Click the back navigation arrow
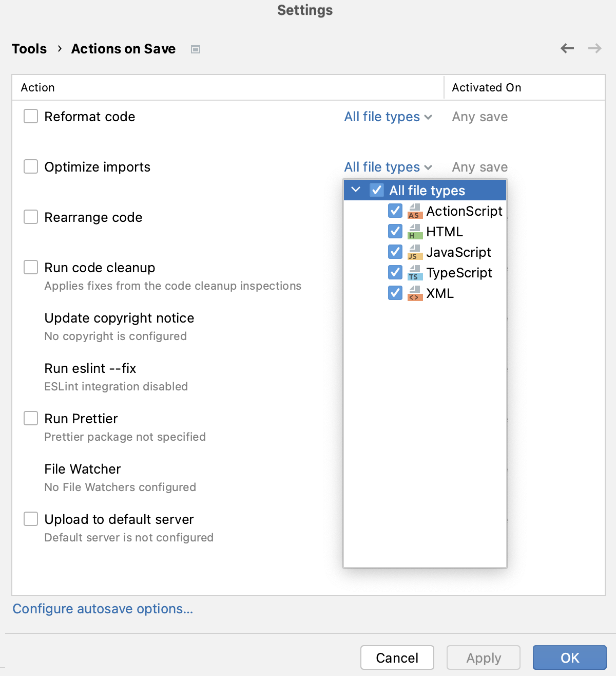Viewport: 616px width, 676px height. 567,48
